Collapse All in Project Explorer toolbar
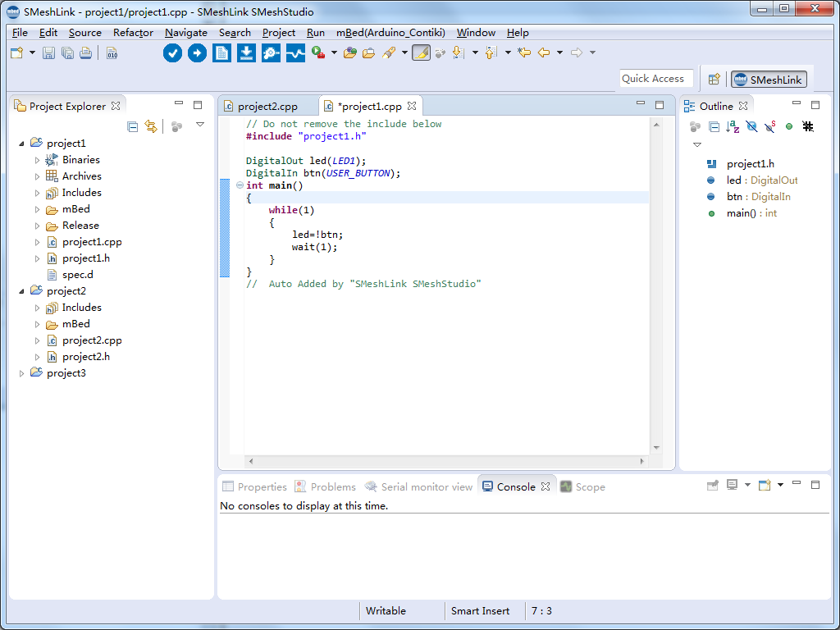This screenshot has height=630, width=840. 132,126
